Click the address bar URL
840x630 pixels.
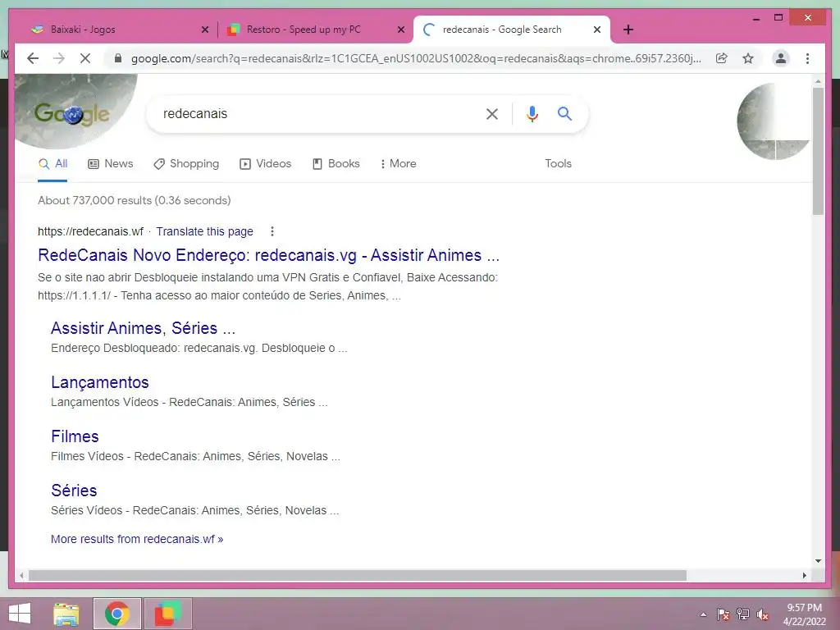(x=416, y=58)
